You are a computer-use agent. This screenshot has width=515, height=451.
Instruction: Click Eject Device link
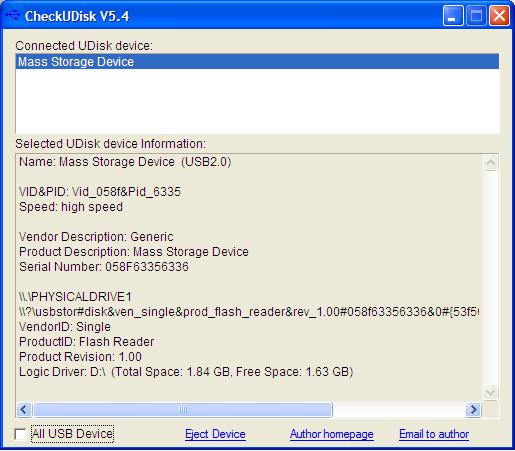point(215,434)
